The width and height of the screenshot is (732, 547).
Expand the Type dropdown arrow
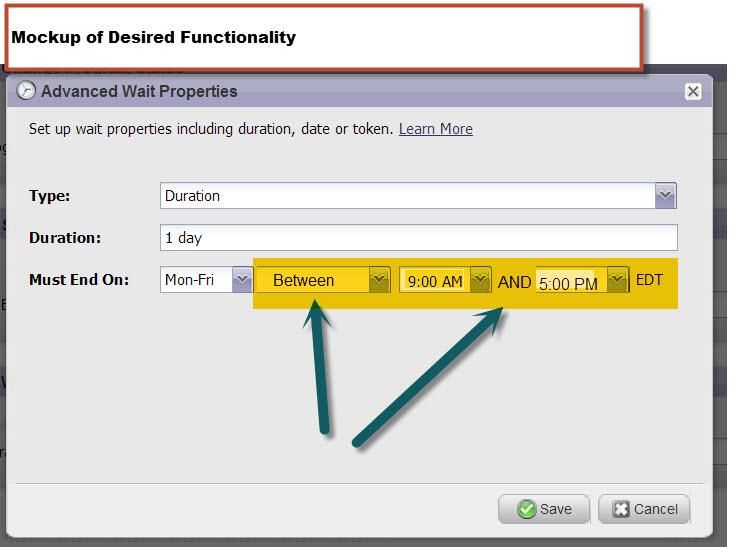coord(665,196)
